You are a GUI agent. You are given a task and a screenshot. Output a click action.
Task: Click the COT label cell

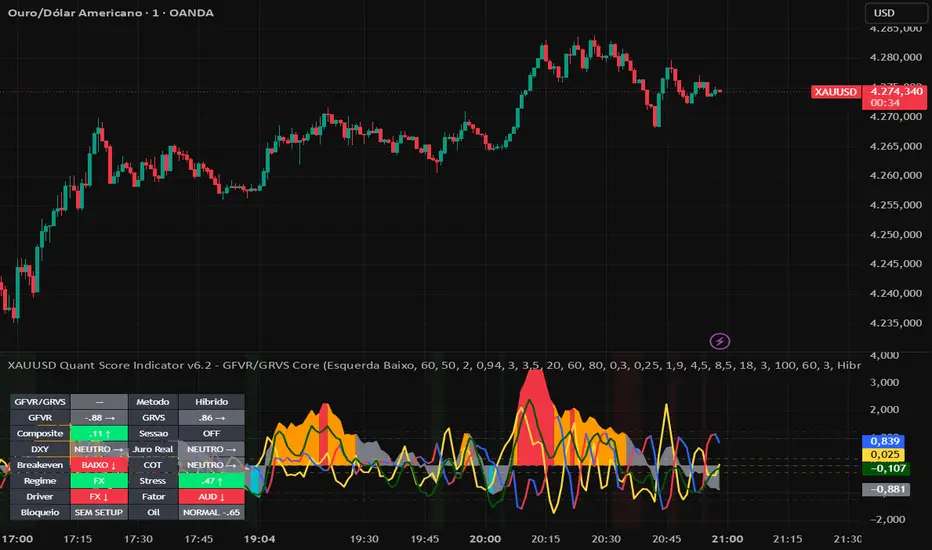(153, 465)
